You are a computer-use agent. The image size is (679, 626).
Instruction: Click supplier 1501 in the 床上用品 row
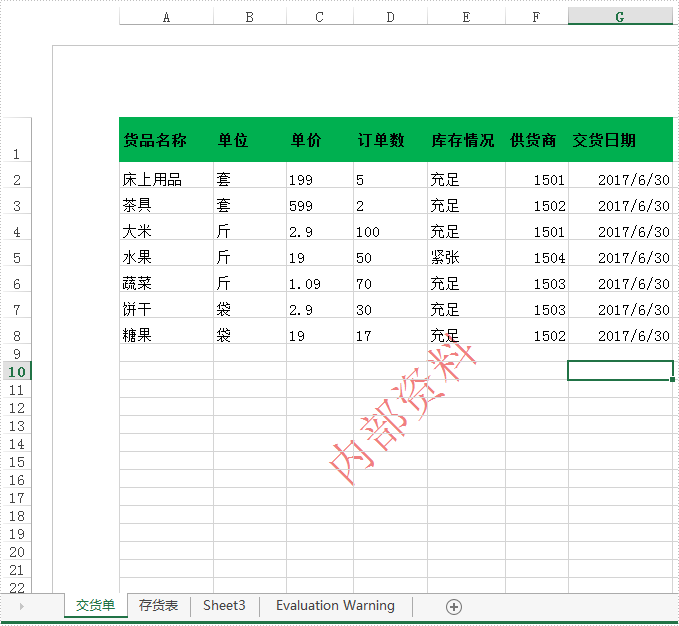(536, 175)
